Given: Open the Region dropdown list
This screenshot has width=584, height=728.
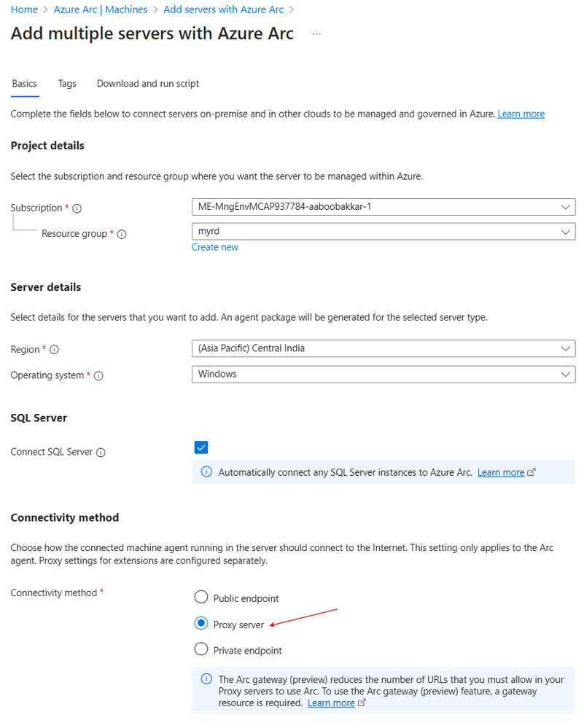Looking at the screenshot, I should [383, 348].
